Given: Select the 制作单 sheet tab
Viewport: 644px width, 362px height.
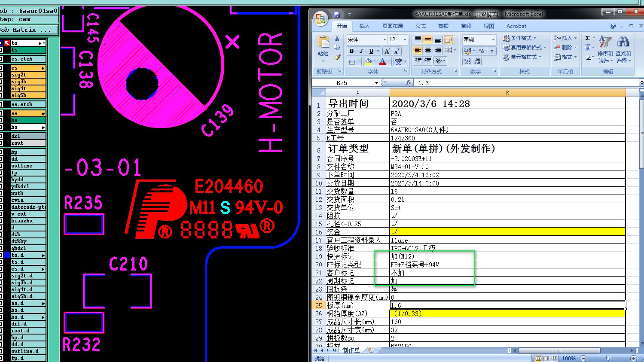Looking at the screenshot, I should 351,350.
